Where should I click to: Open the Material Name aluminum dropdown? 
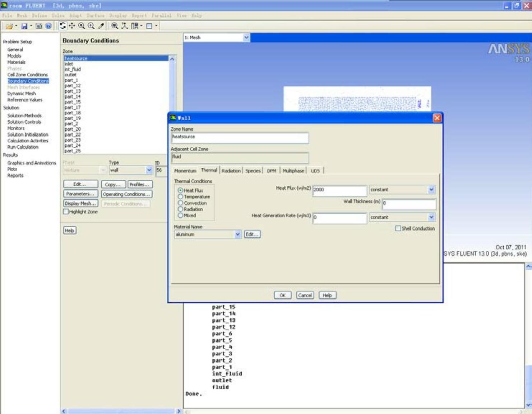[x=237, y=234]
